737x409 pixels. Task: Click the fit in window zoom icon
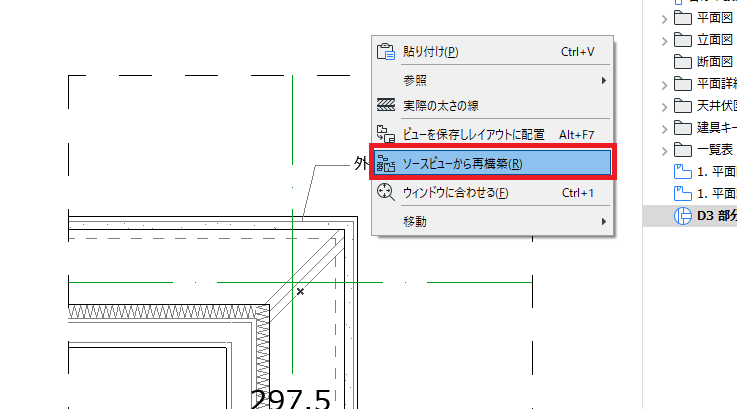386,192
